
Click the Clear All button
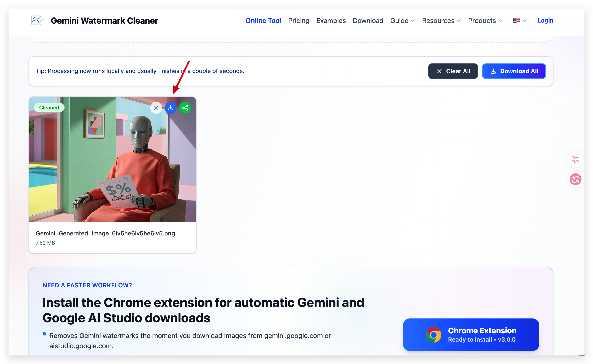click(453, 71)
